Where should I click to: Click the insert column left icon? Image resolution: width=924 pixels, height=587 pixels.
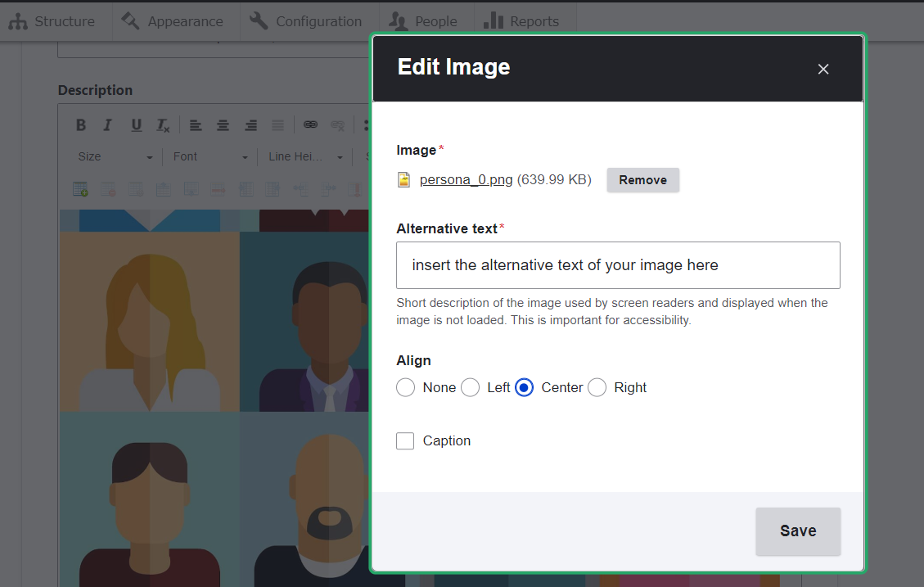coord(246,189)
